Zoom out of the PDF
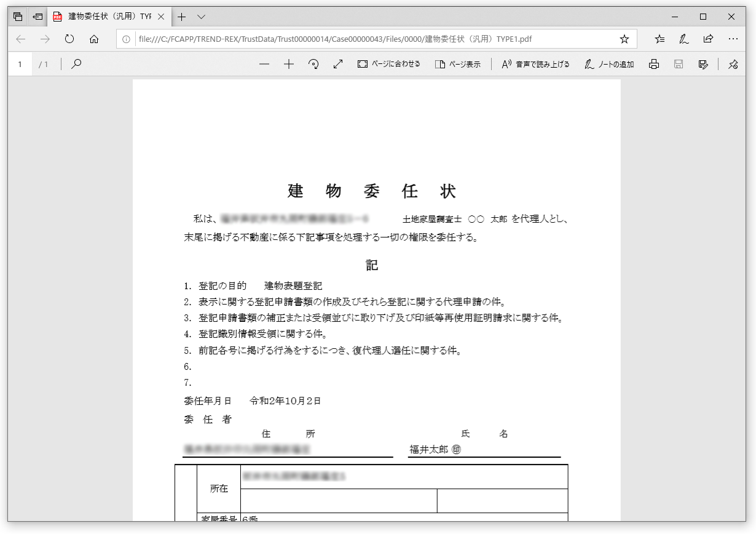The height and width of the screenshot is (534, 756). (264, 64)
